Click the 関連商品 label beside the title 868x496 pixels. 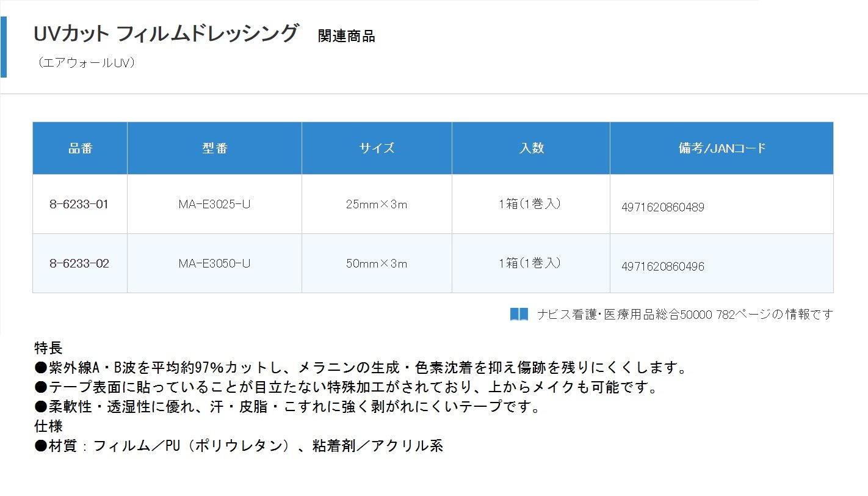346,37
